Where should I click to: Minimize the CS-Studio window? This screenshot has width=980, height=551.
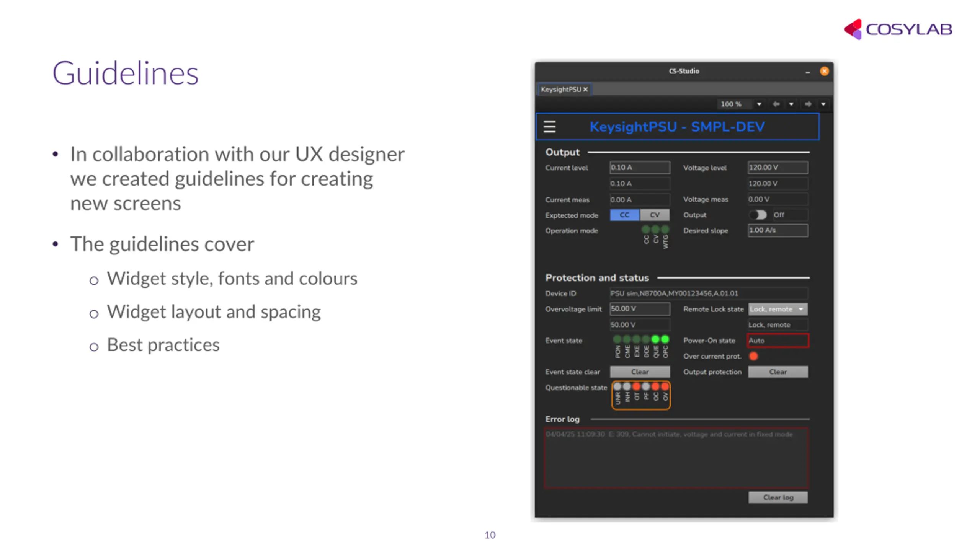tap(808, 72)
